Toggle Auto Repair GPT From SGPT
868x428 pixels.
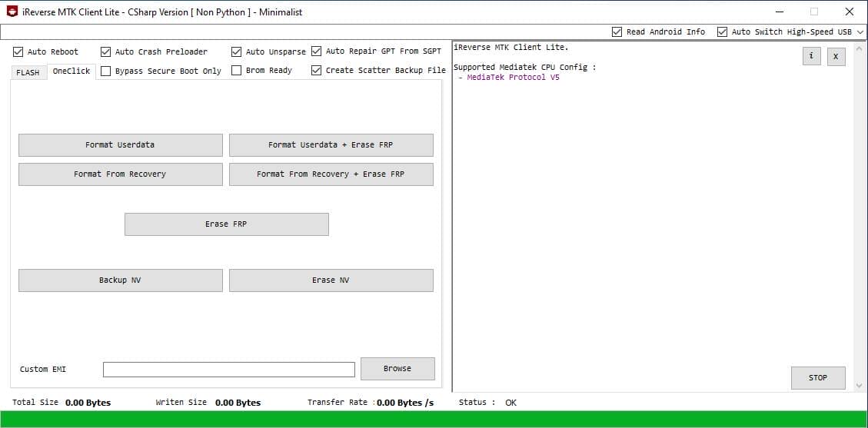(316, 51)
